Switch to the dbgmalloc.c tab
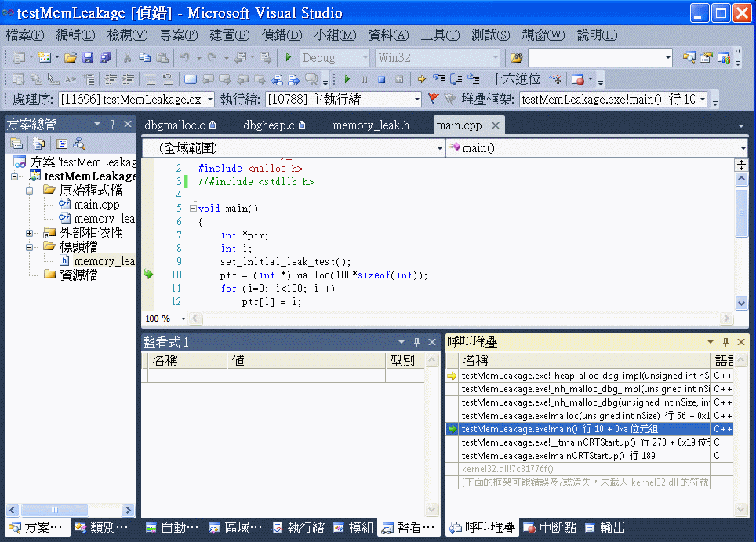756x542 pixels. (180, 125)
